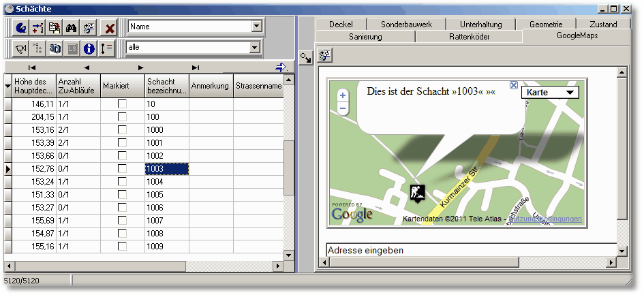644x297 pixels.
Task: Click the grey LS toolbar icon
Action: (x=72, y=49)
